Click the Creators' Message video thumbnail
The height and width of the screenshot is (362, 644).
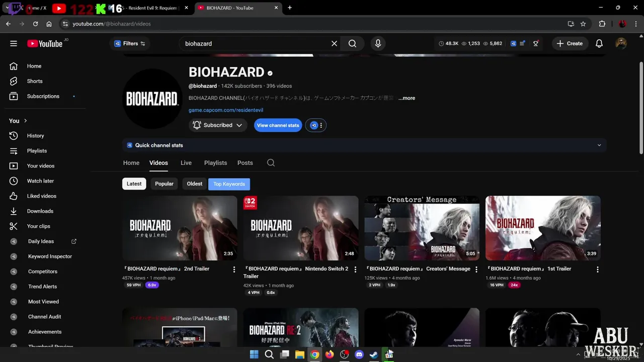click(422, 228)
